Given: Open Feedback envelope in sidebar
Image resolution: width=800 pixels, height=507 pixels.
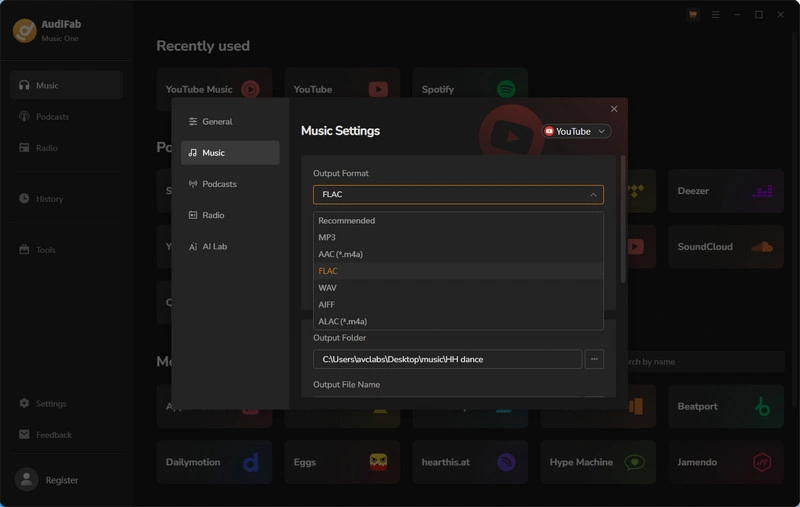Looking at the screenshot, I should (x=24, y=434).
